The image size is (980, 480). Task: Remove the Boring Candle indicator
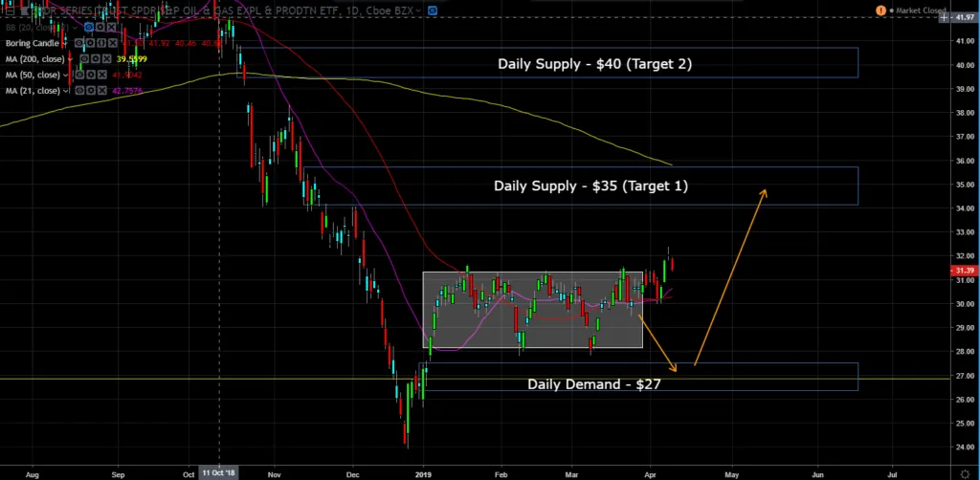point(113,43)
